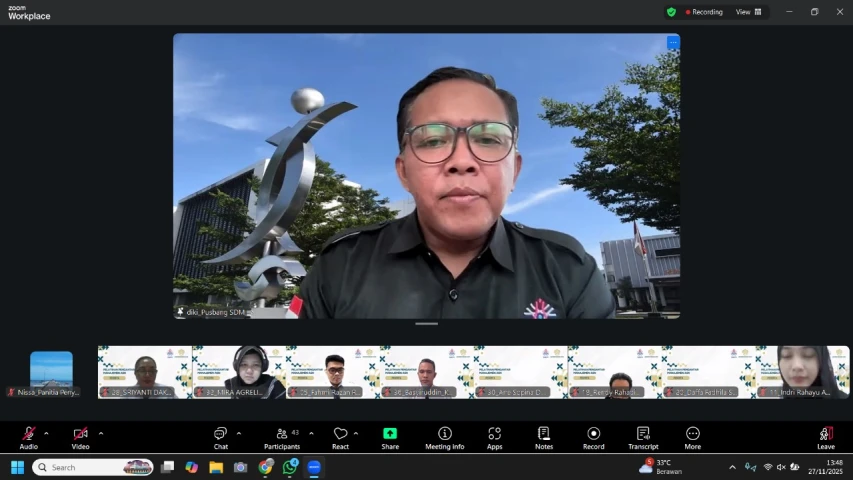Open the Chat panel
The image size is (853, 480).
(220, 438)
